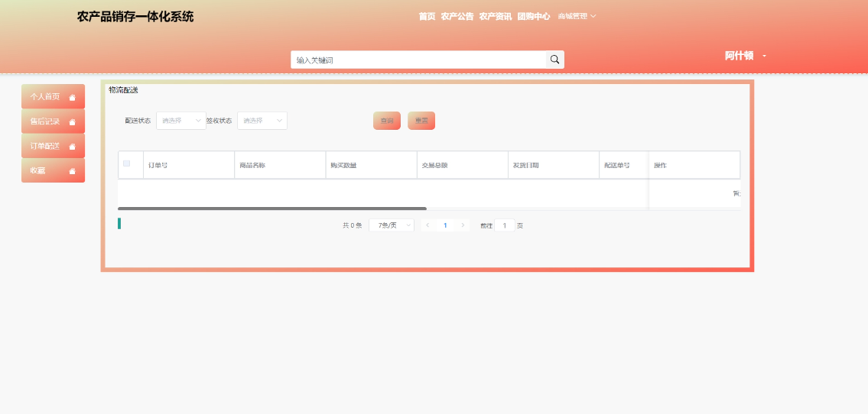This screenshot has height=414, width=868.
Task: Click home icon beside 订单配送
Action: (72, 147)
